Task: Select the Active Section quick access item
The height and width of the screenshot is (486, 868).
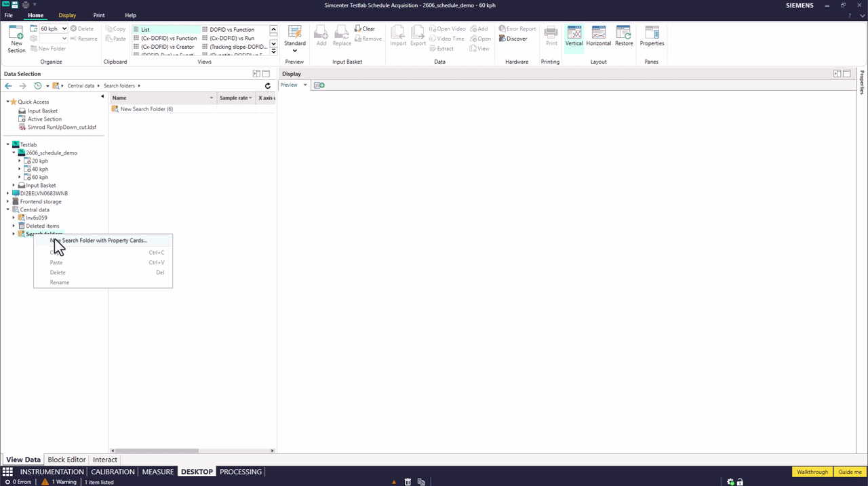Action: (44, 119)
